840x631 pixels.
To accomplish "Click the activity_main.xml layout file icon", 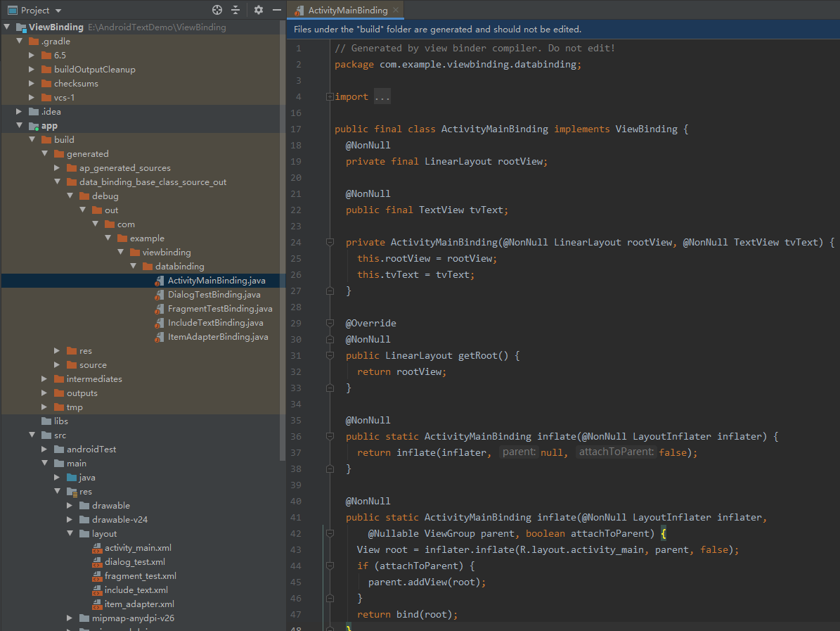I will pyautogui.click(x=97, y=548).
